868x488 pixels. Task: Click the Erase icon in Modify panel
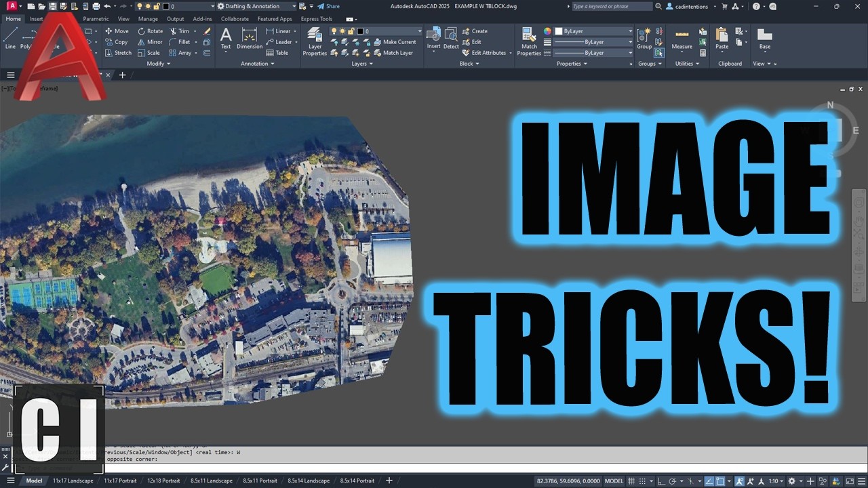click(x=207, y=31)
